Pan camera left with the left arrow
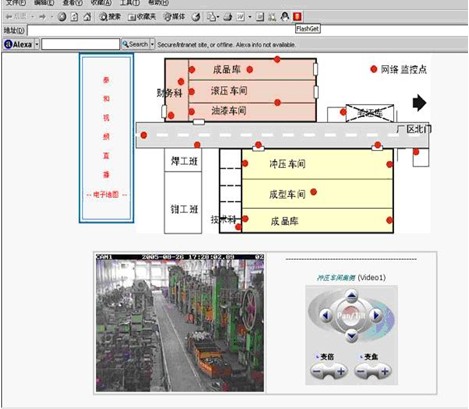The width and height of the screenshot is (469, 409). tap(326, 315)
